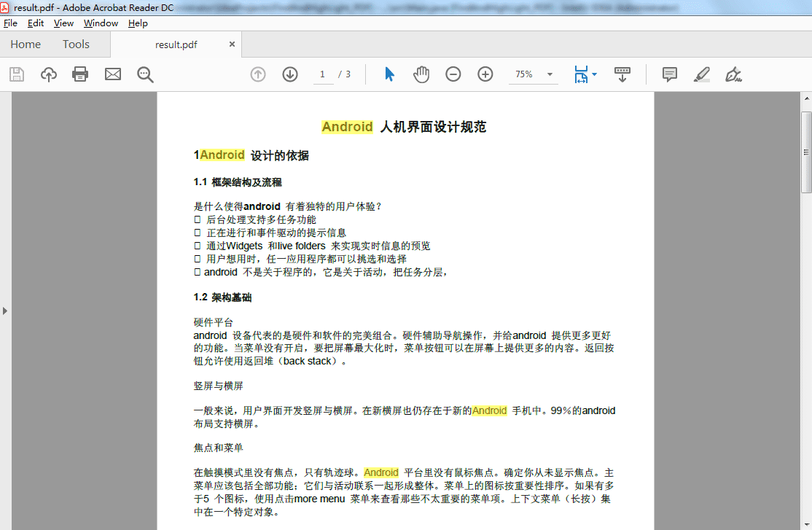Add a comment sticky note icon
The width and height of the screenshot is (812, 530).
click(670, 74)
